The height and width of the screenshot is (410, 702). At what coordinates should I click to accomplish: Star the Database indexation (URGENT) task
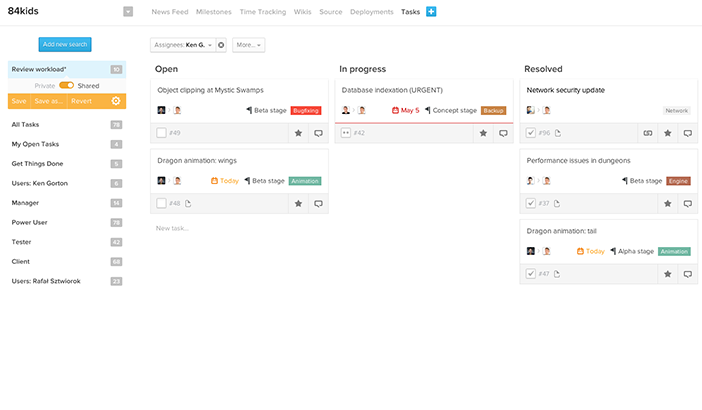coord(483,132)
